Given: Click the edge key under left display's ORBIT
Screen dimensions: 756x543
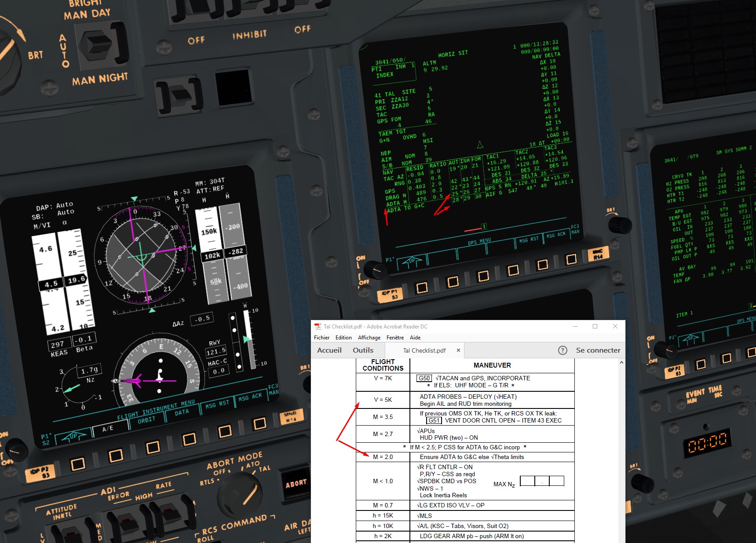Looking at the screenshot, I should [153, 448].
